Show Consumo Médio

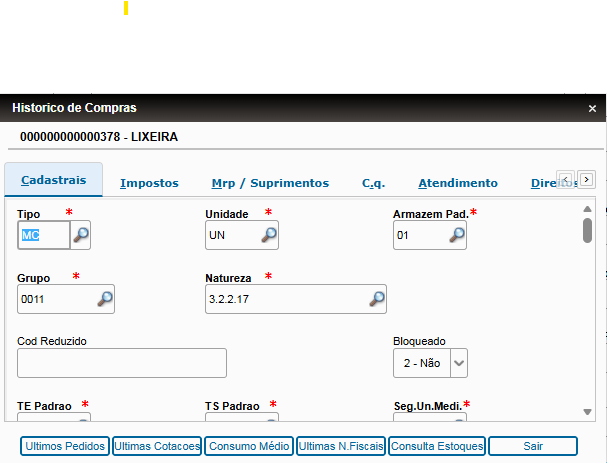(249, 446)
